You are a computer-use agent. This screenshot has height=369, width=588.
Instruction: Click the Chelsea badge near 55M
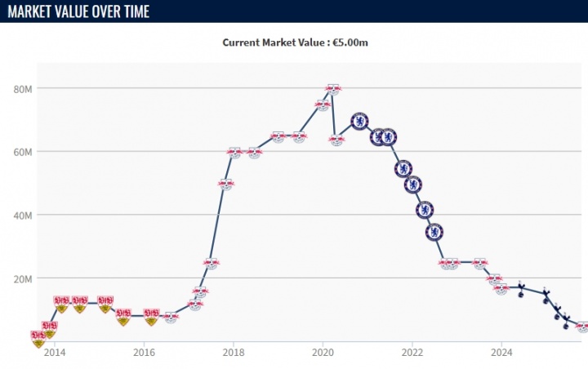403,169
